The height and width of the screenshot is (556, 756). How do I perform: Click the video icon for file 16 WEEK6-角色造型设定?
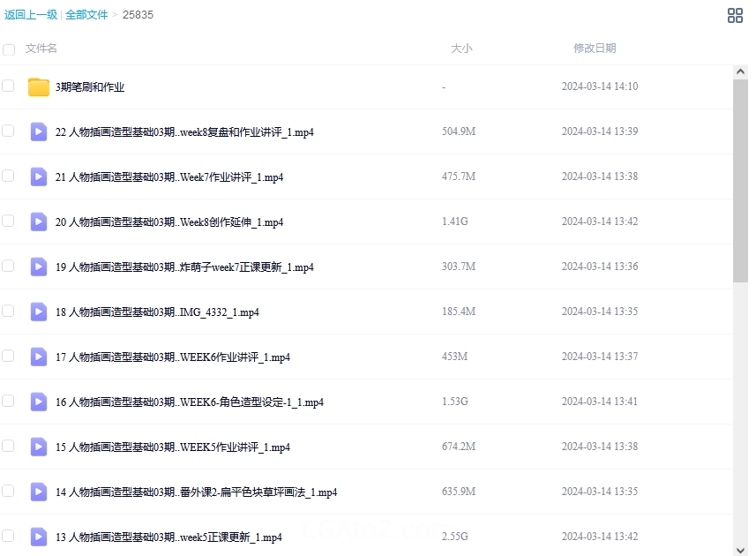click(39, 402)
